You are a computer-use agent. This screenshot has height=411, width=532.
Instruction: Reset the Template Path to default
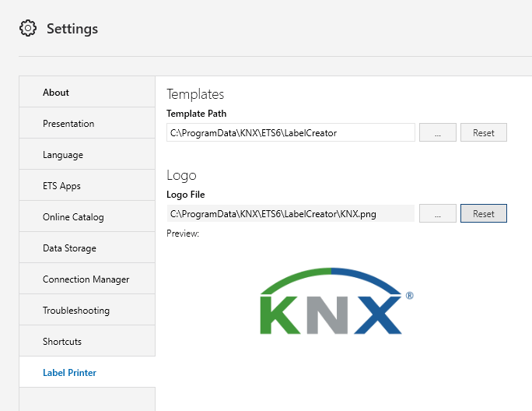[484, 132]
